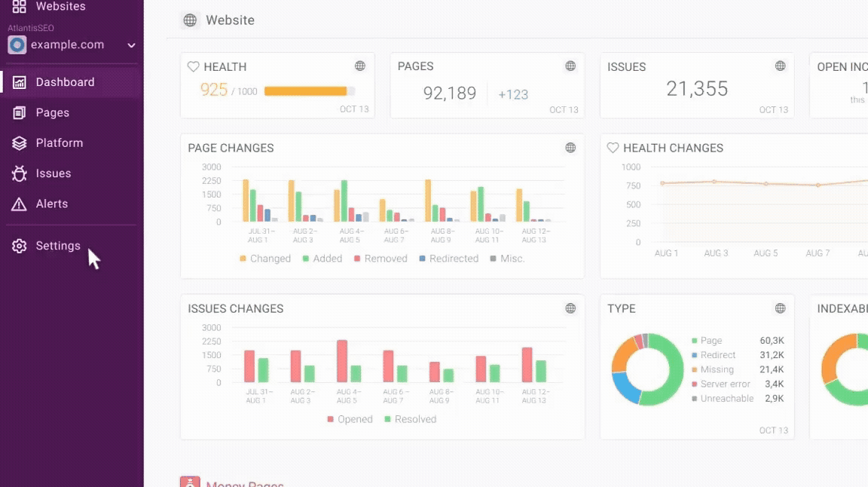Toggle the Redirected legend in Page Changes
868x487 pixels.
449,259
